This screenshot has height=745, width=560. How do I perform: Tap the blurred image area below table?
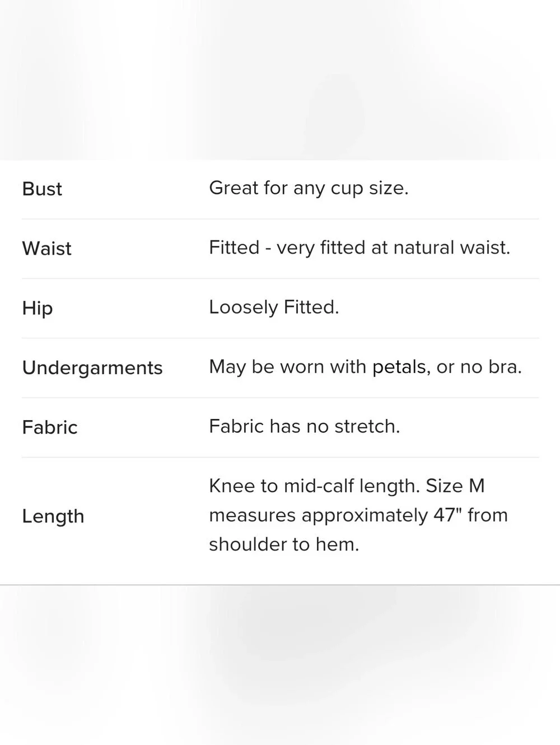(x=280, y=665)
